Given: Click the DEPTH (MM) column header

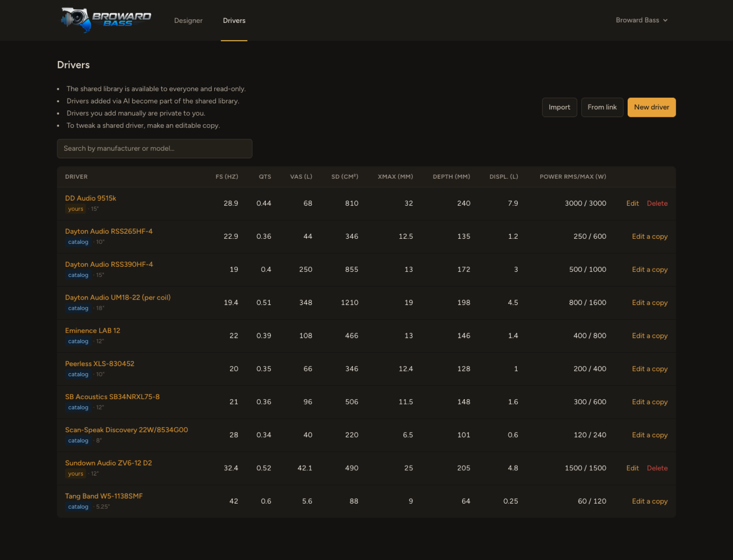Looking at the screenshot, I should coord(452,177).
